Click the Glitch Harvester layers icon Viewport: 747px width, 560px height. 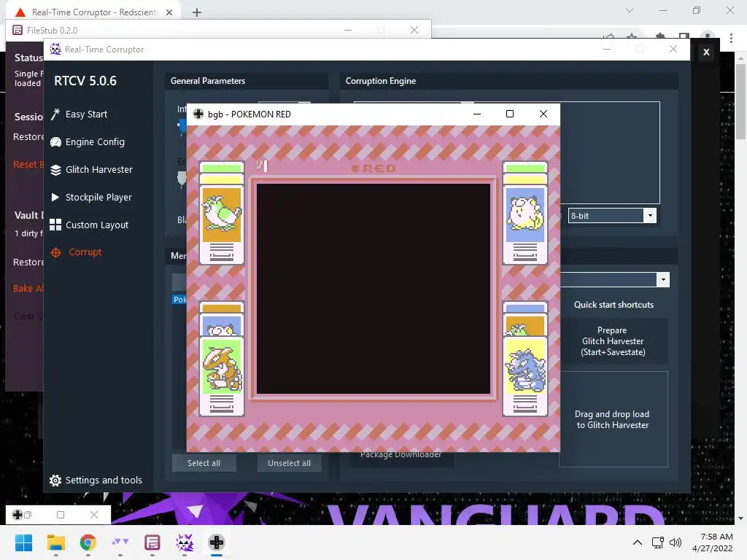[55, 170]
